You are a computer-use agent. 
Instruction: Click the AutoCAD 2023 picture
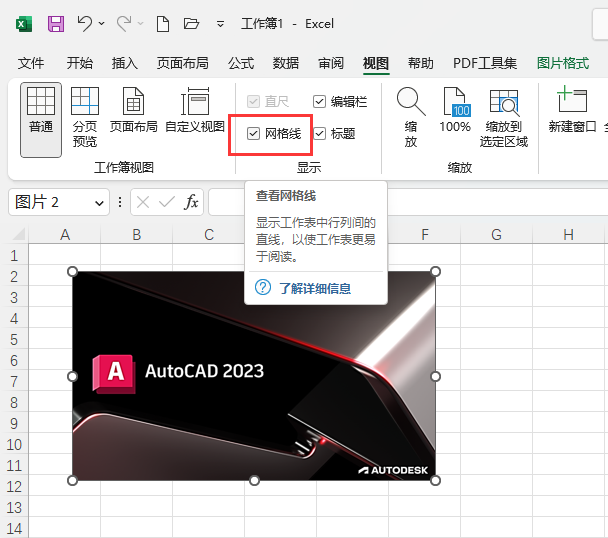pyautogui.click(x=254, y=376)
